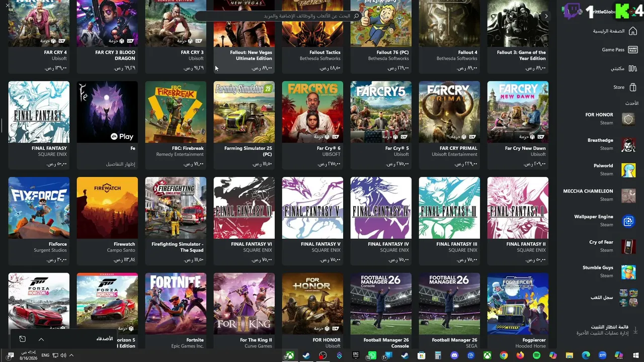Open Spotify from the taskbar
The height and width of the screenshot is (362, 644).
click(536, 355)
